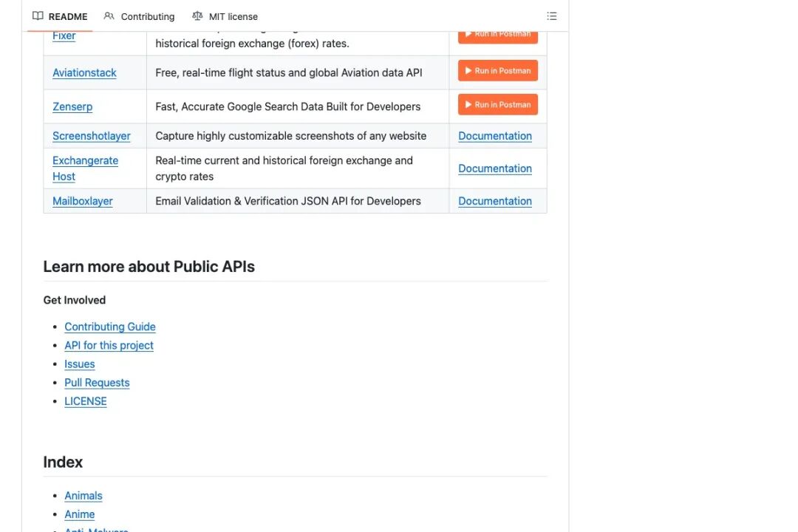Click 'Learn more about Public APIs' heading
Viewport: 798px width, 532px height.
tap(149, 267)
